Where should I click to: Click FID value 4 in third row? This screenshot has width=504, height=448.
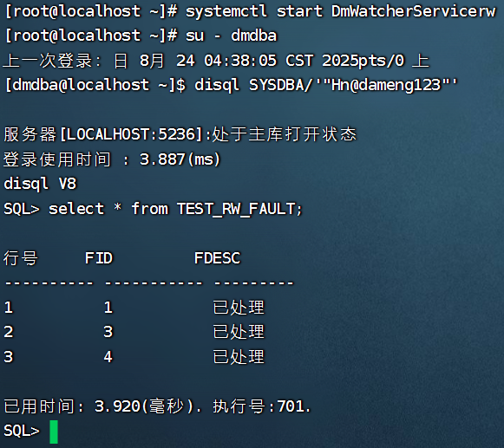tap(108, 357)
